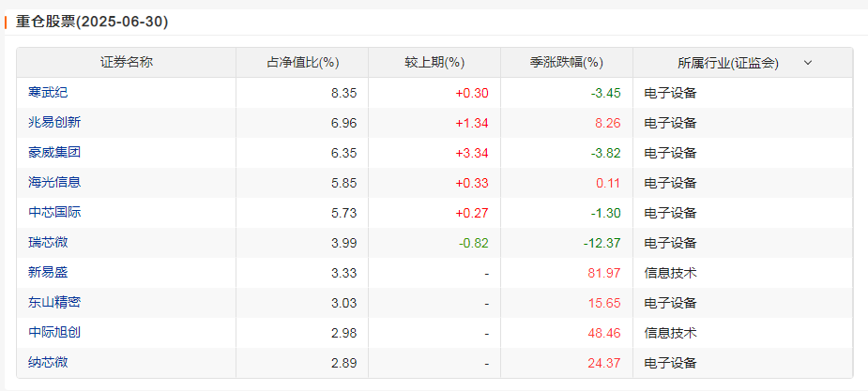Click 电子设备 industry in 瑞芯微 row
868x391 pixels.
[670, 243]
